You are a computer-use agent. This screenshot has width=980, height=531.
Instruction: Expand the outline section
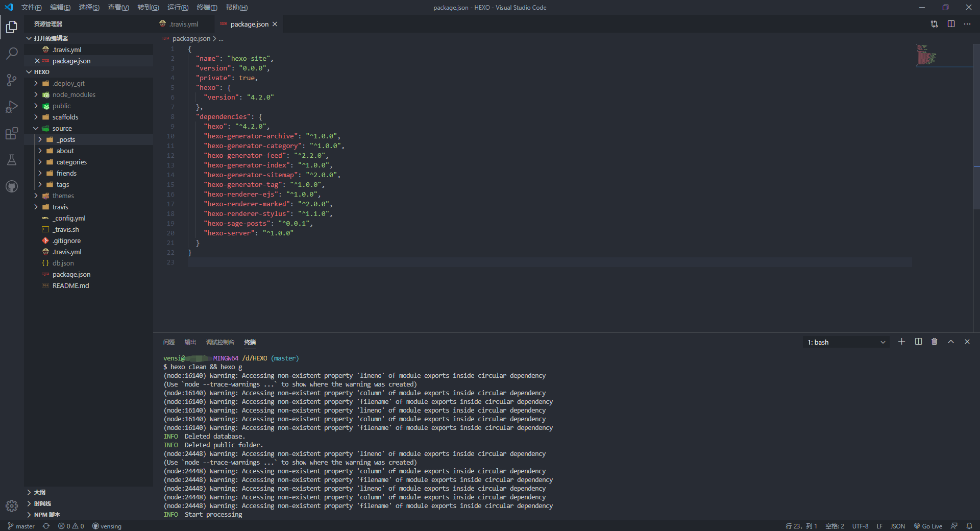coord(89,492)
